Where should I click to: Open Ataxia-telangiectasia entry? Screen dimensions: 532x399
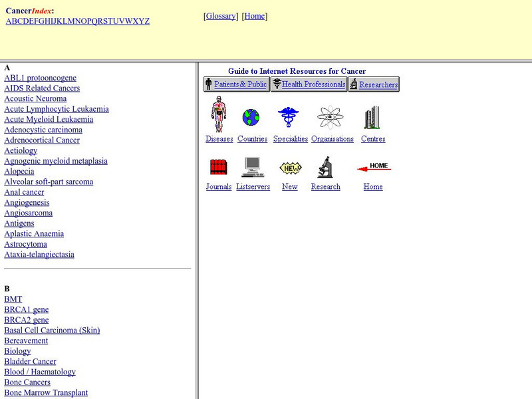coord(39,255)
